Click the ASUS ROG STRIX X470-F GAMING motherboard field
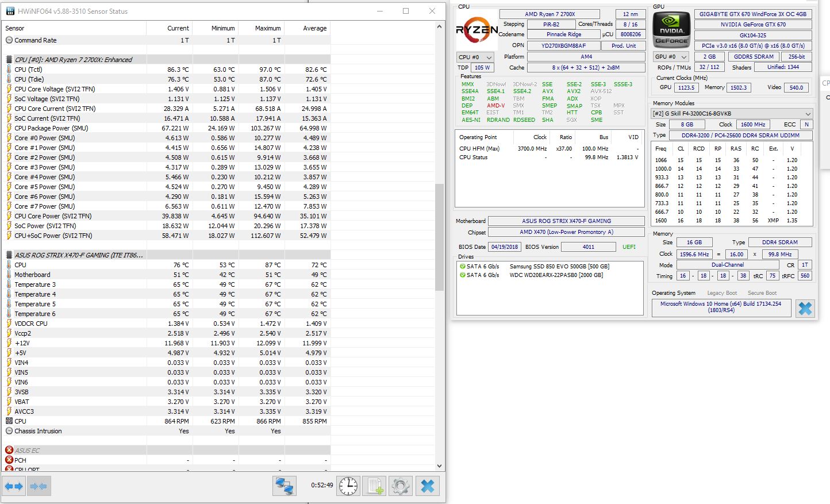 566,221
